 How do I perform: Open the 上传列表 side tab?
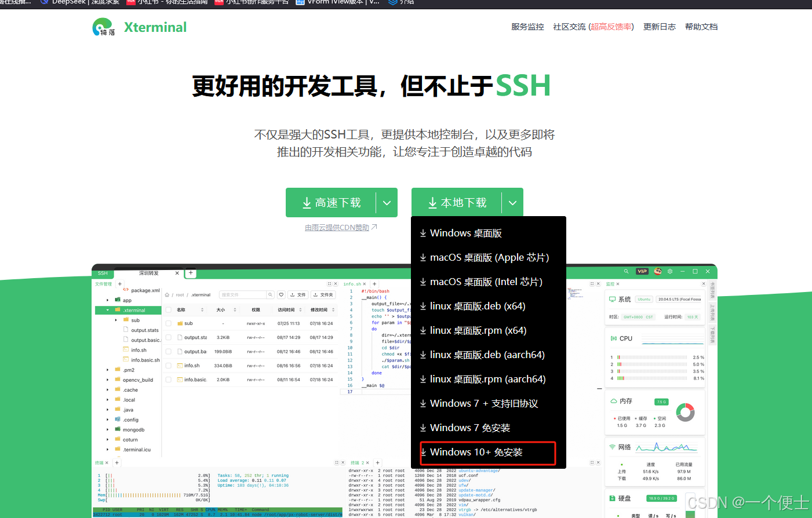click(x=712, y=312)
